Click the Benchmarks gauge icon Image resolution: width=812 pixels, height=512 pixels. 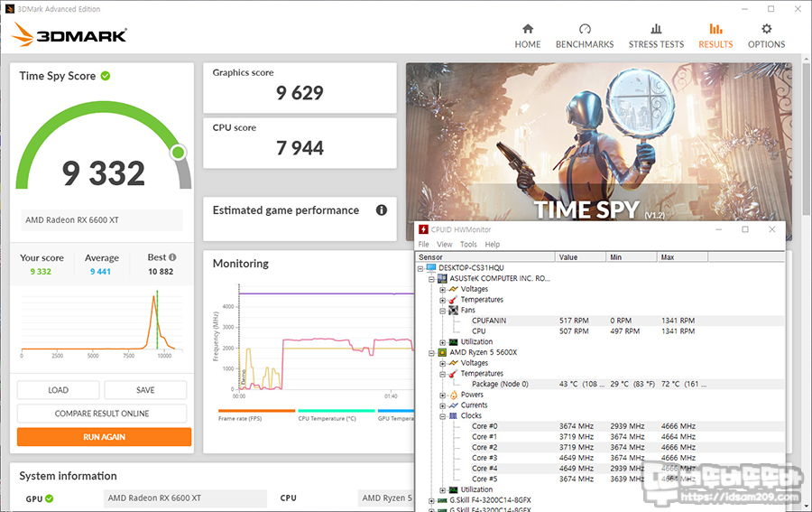[x=585, y=29]
